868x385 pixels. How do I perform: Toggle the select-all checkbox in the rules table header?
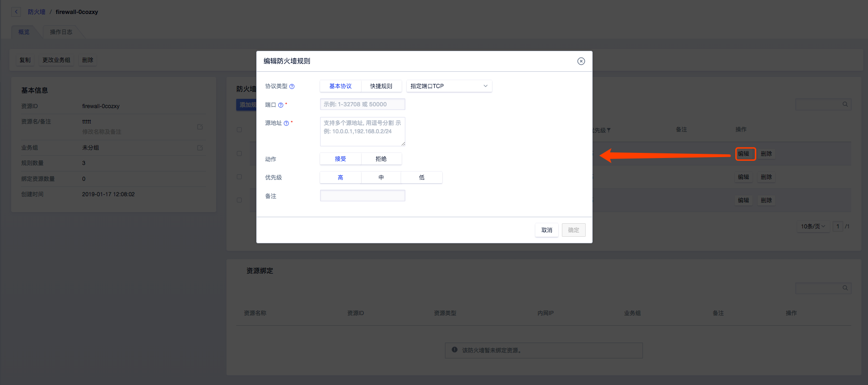(x=239, y=130)
